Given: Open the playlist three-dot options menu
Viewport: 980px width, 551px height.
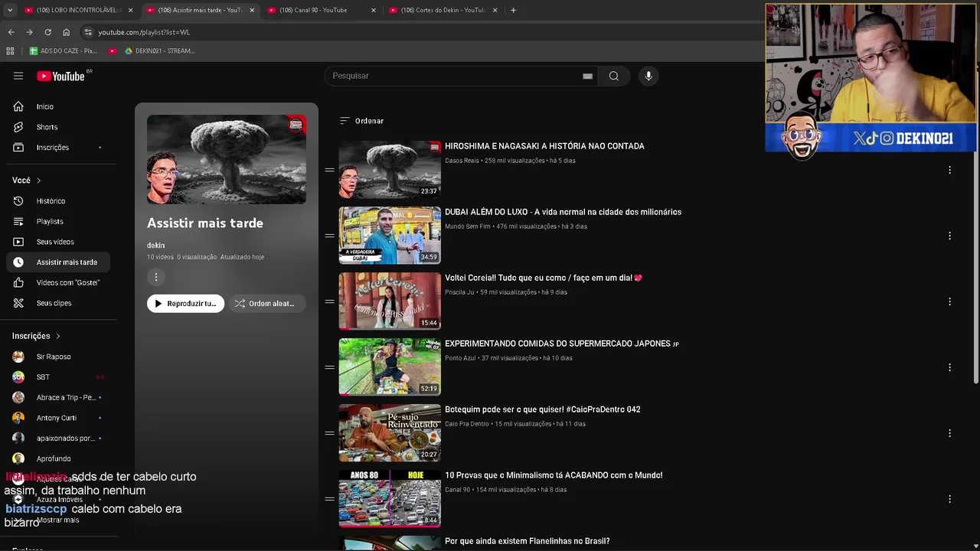Looking at the screenshot, I should pos(155,277).
